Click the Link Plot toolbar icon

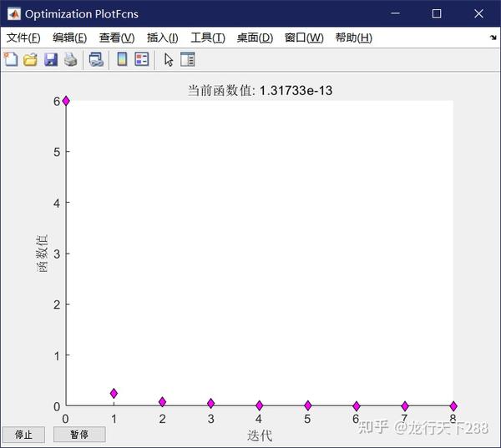(96, 59)
